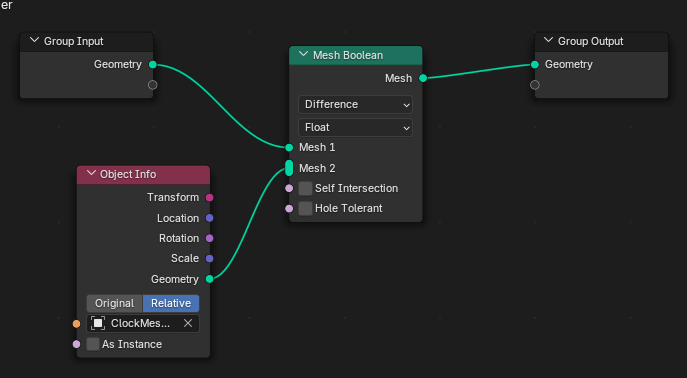Screen dimensions: 687x378
Task: Click the empty Group Output socket
Action: coord(535,85)
